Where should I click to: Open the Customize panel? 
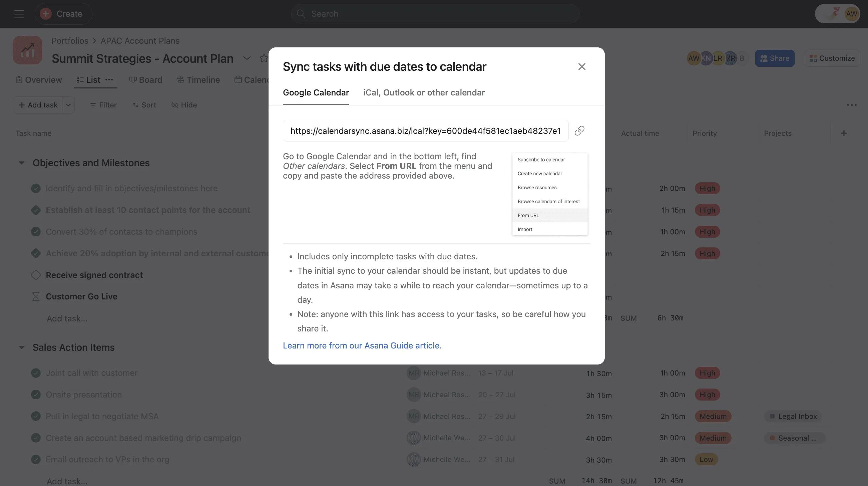pos(832,58)
